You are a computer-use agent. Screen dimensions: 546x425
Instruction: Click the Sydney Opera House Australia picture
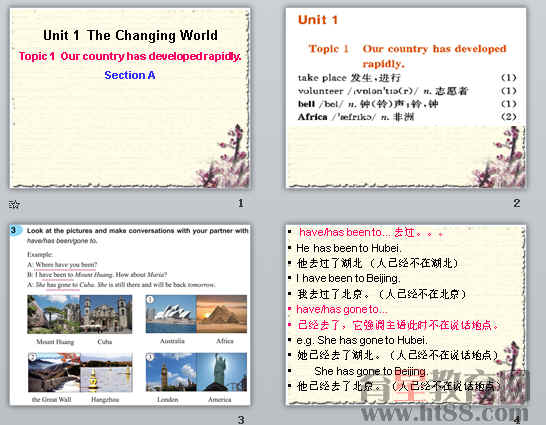171,314
